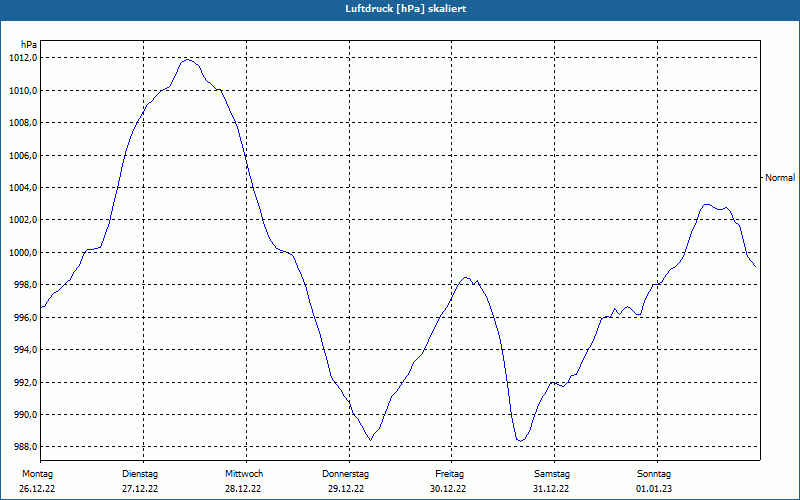800x500 pixels.
Task: Select the '27.12.22' date label
Action: [x=140, y=489]
